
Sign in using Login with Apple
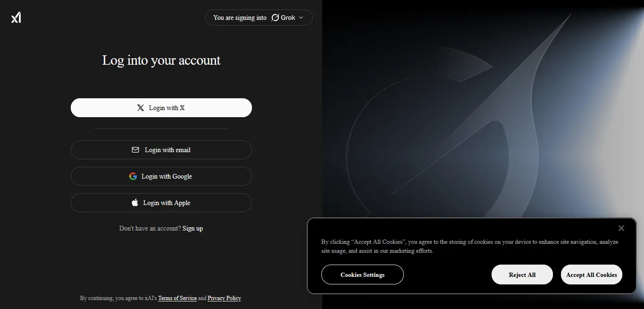pos(161,203)
